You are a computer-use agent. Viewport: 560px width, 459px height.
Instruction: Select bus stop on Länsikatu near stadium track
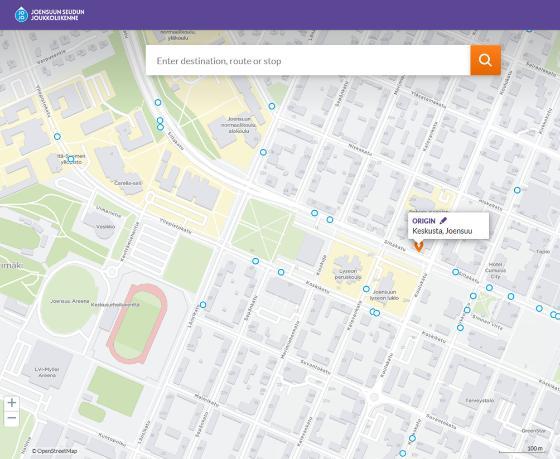(203, 305)
